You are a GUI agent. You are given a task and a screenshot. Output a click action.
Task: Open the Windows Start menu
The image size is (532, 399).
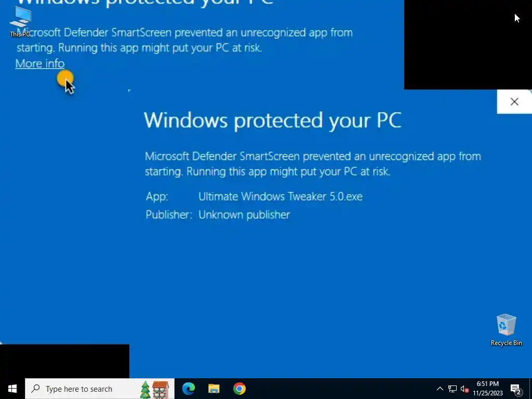tap(12, 389)
